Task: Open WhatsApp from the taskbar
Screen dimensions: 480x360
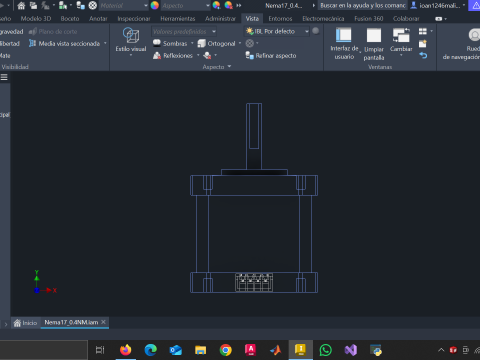Action: tap(326, 350)
